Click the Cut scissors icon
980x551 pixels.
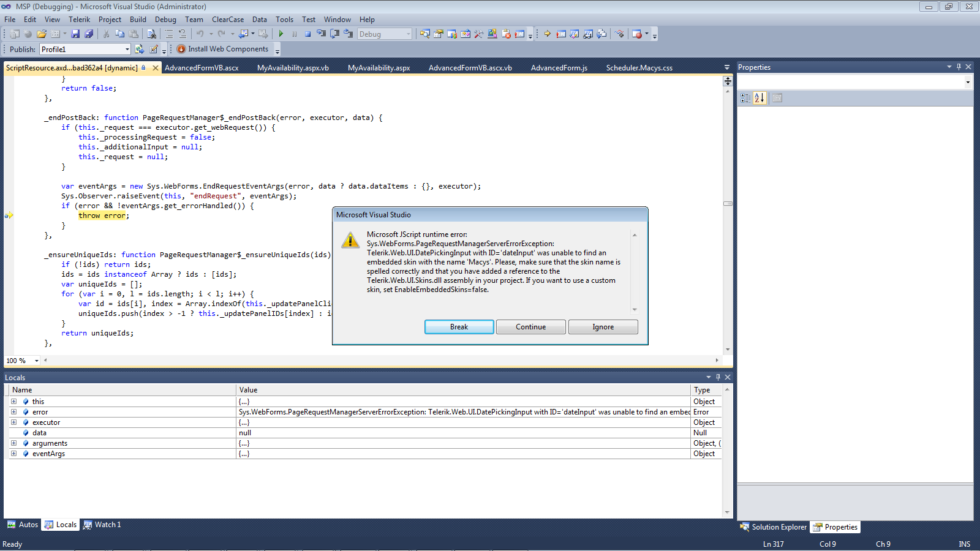(106, 34)
